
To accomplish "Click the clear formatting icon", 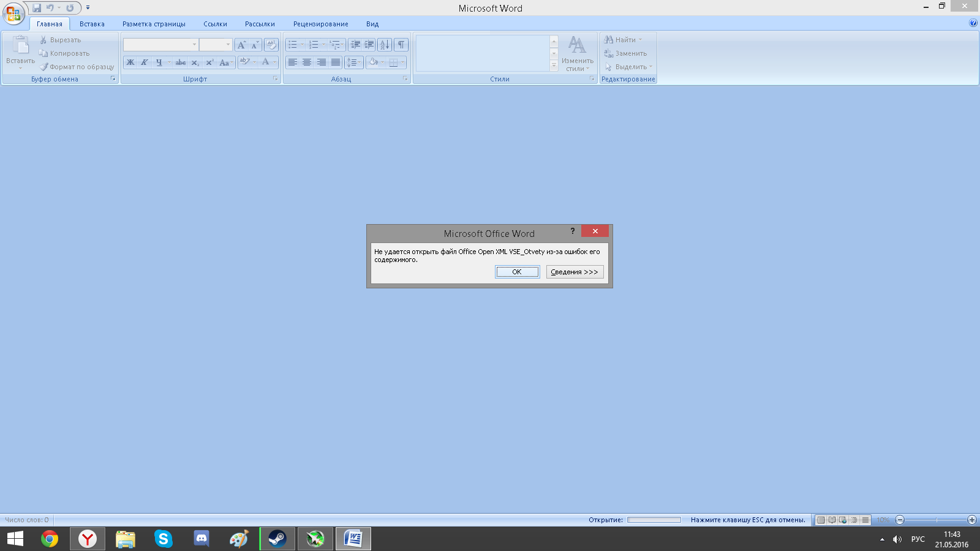I will [x=271, y=45].
